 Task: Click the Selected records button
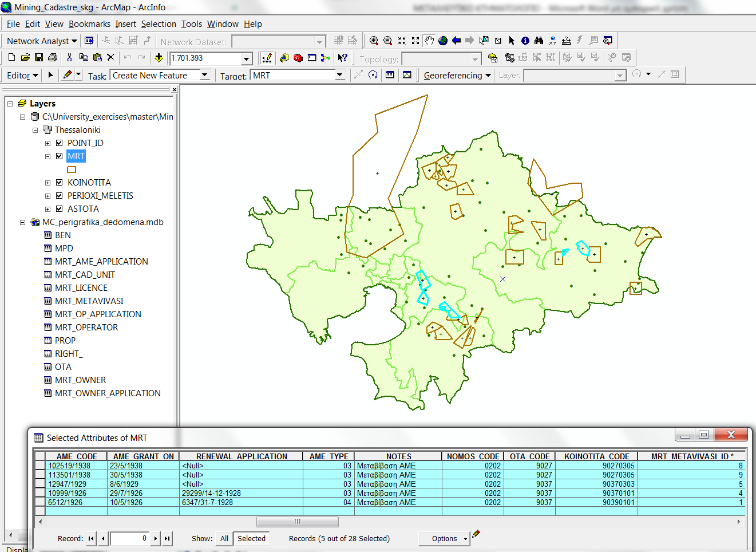pyautogui.click(x=251, y=539)
